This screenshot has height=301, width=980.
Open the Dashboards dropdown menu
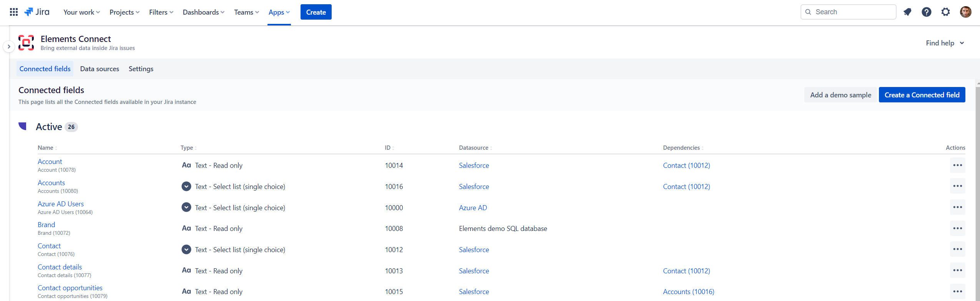coord(203,12)
